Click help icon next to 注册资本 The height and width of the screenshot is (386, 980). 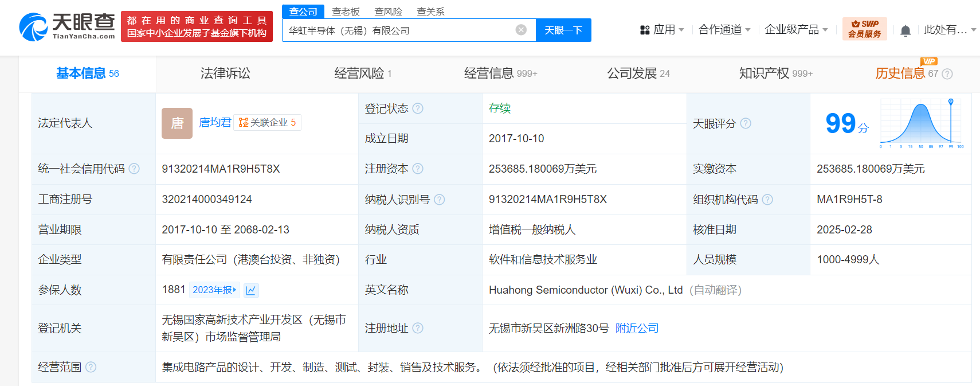(418, 169)
